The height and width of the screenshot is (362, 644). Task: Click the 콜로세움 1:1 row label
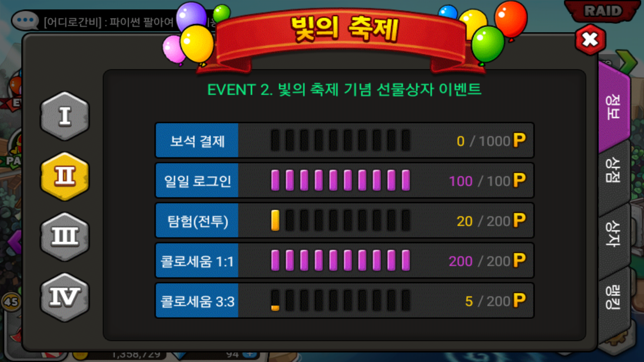(x=197, y=261)
